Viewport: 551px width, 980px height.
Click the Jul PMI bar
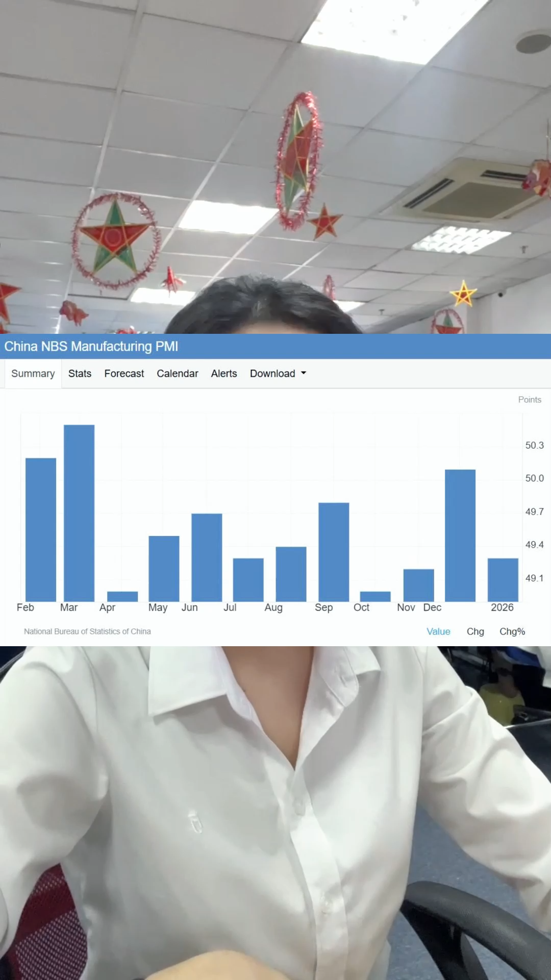248,580
